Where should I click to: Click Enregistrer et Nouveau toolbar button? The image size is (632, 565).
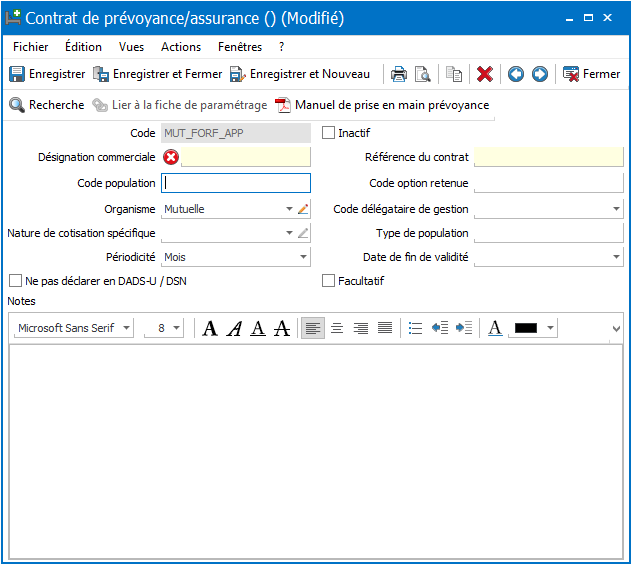pos(300,74)
